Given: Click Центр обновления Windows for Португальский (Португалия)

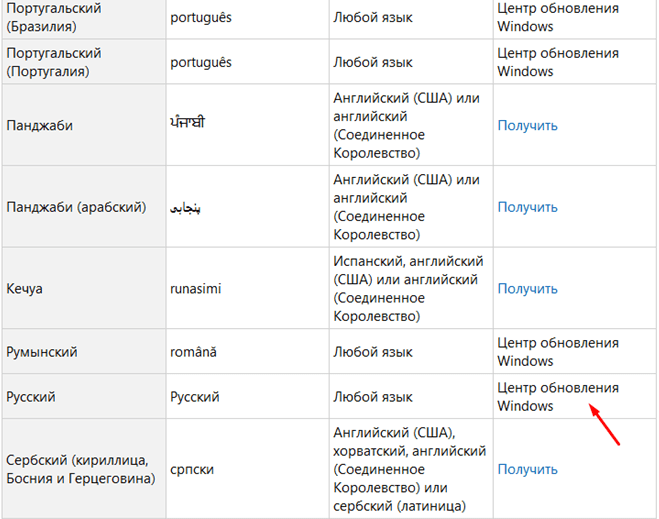Looking at the screenshot, I should [558, 62].
